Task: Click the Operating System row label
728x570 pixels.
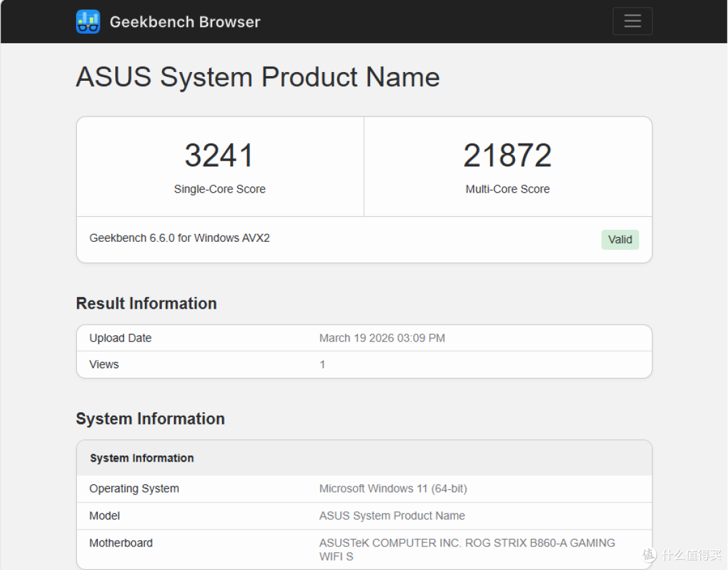Action: tap(133, 488)
